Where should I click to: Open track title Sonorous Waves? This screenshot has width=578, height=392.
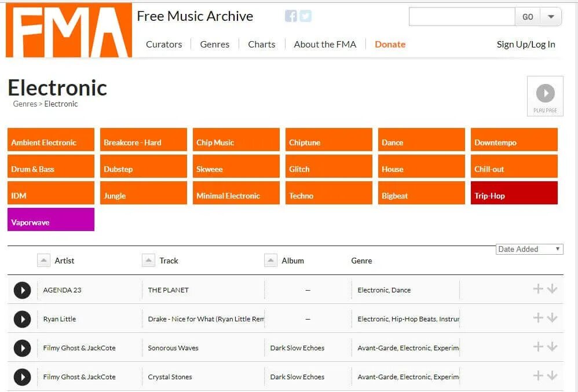click(173, 348)
